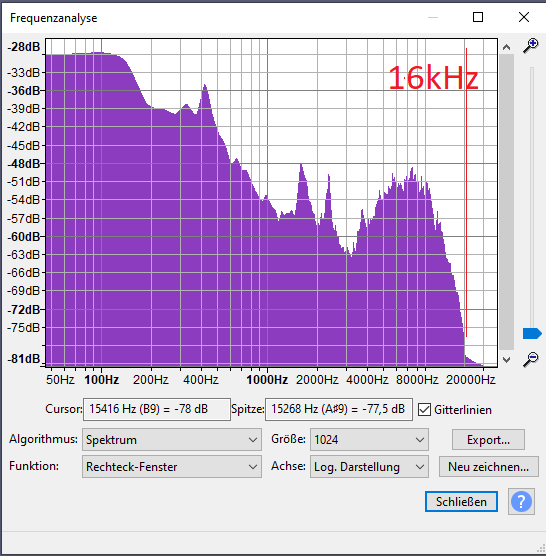Screen dimensions: 546x556
Task: Click the 8000Hz axis label
Action: tap(417, 380)
